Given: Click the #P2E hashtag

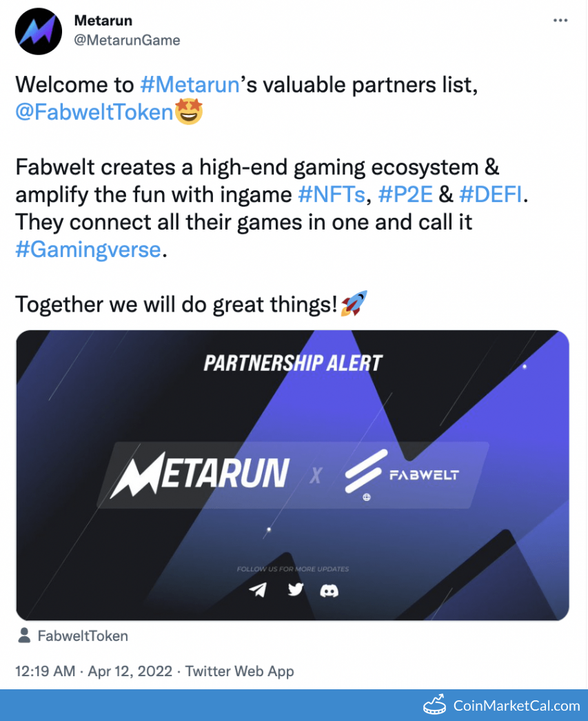Looking at the screenshot, I should click(406, 194).
